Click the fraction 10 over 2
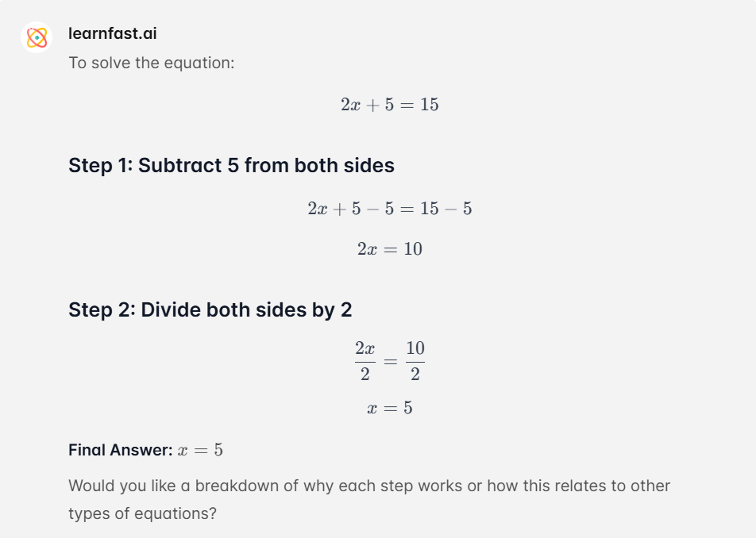Image resolution: width=756 pixels, height=538 pixels. pos(415,361)
